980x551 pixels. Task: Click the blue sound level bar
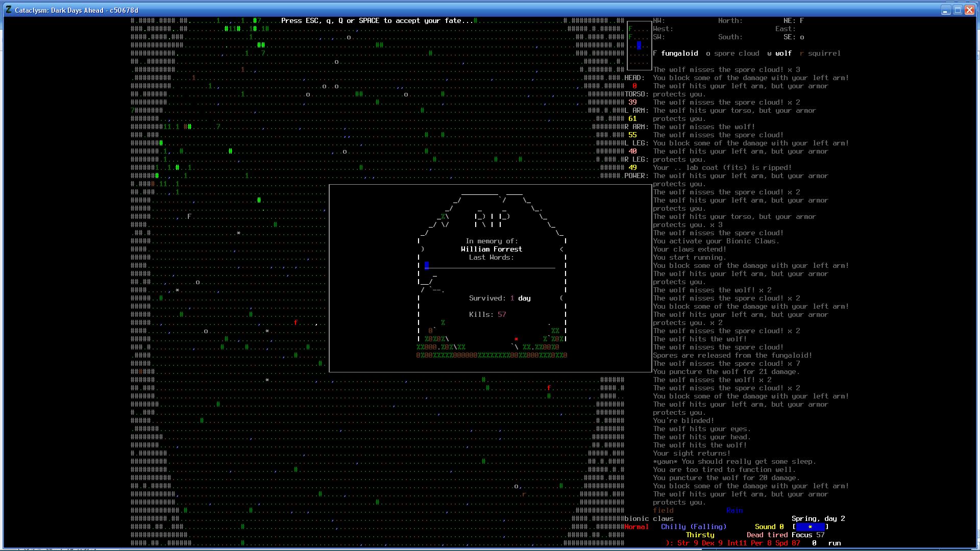tap(810, 527)
